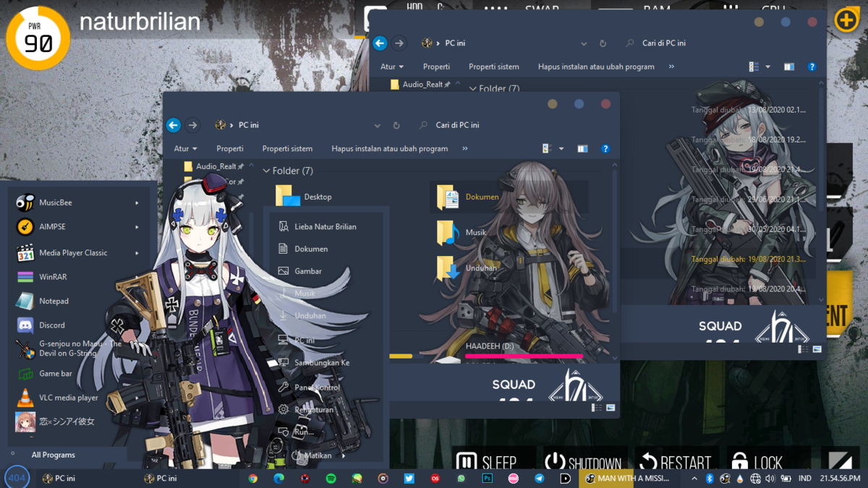This screenshot has width=868, height=488.
Task: Click the osu! taskbar icon
Action: point(514,479)
